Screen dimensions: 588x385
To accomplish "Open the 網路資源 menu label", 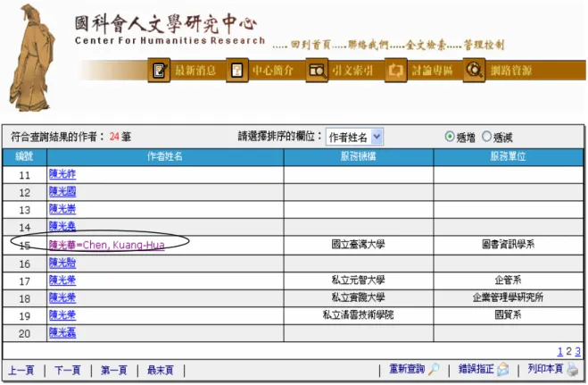I will point(511,71).
